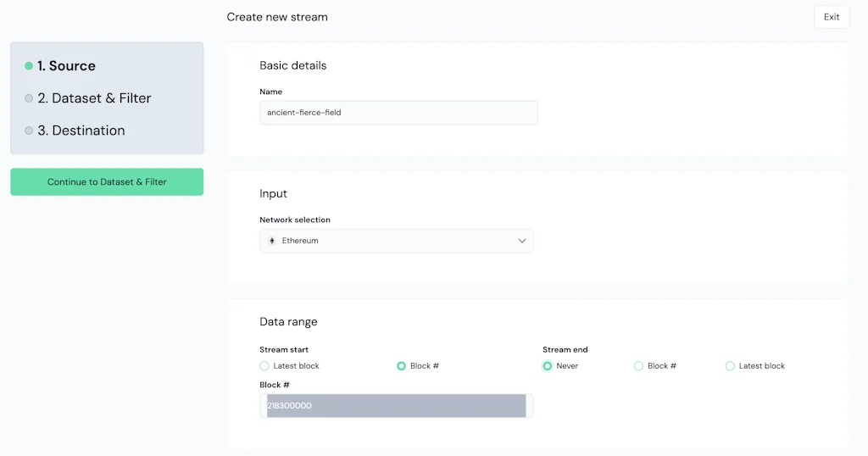Click the green dot beside 1. Source

tap(29, 66)
